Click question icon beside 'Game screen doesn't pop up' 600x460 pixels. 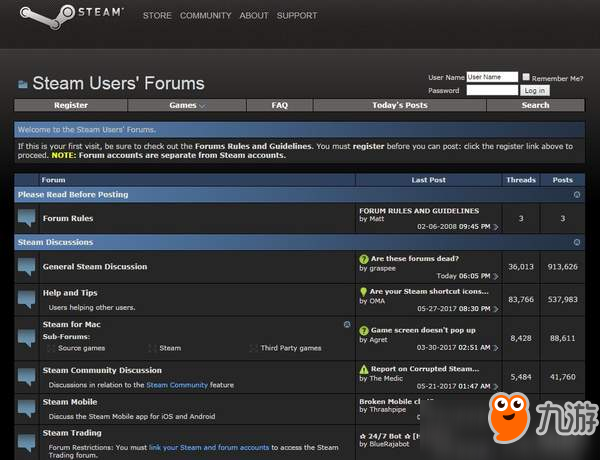pos(364,330)
